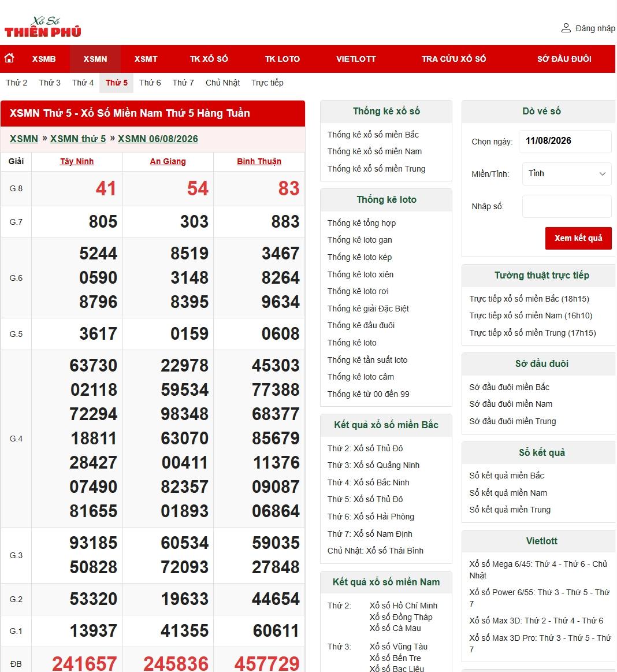This screenshot has height=672, width=617.
Task: Select the VIETLOTT menu item
Action: pos(356,59)
